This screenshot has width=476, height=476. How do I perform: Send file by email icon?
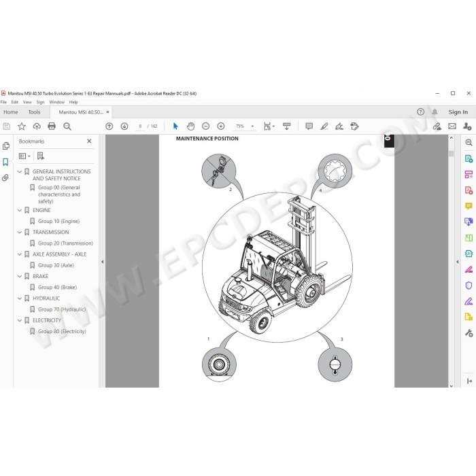click(452, 126)
